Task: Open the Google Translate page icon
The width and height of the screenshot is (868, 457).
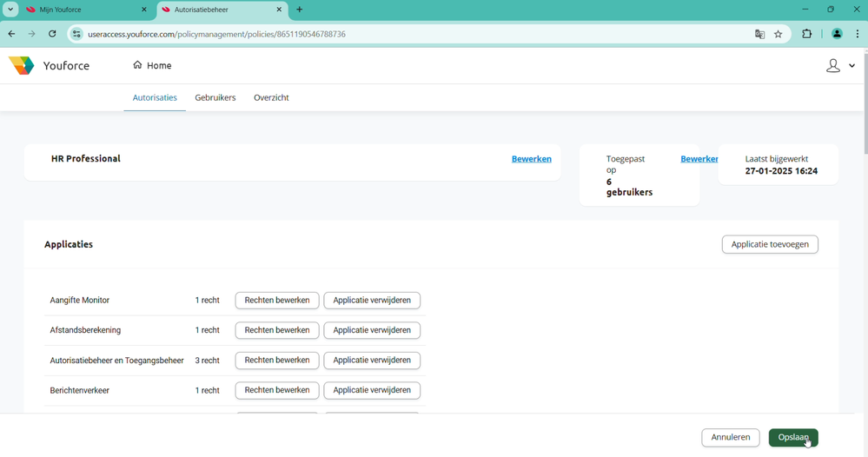Action: pos(759,34)
